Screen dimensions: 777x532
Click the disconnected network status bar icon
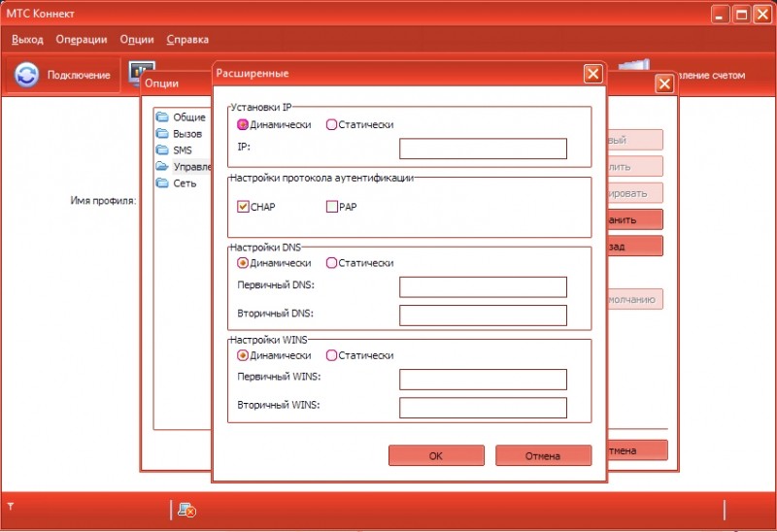186,510
